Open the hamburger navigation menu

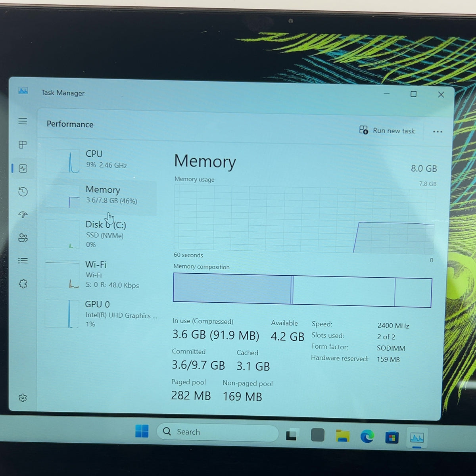(x=23, y=121)
